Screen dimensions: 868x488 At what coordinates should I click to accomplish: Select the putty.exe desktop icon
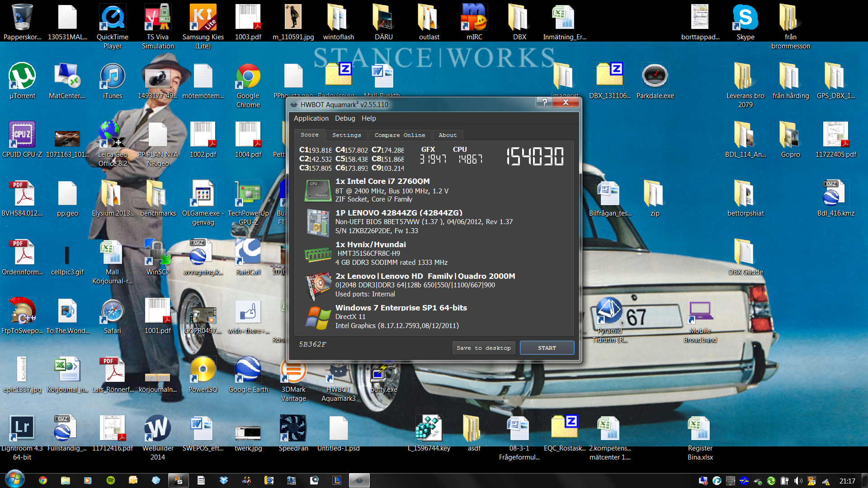(384, 374)
